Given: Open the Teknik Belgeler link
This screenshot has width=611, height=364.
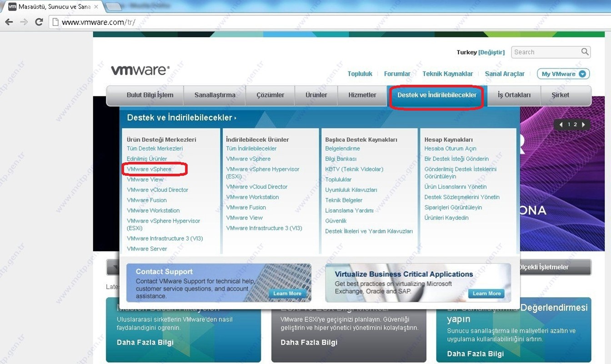Looking at the screenshot, I should point(344,200).
